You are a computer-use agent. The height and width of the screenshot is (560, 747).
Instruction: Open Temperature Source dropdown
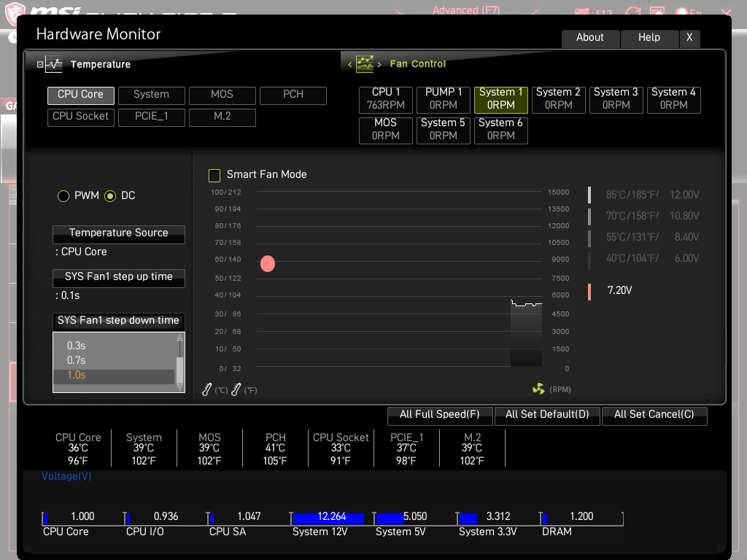point(119,233)
